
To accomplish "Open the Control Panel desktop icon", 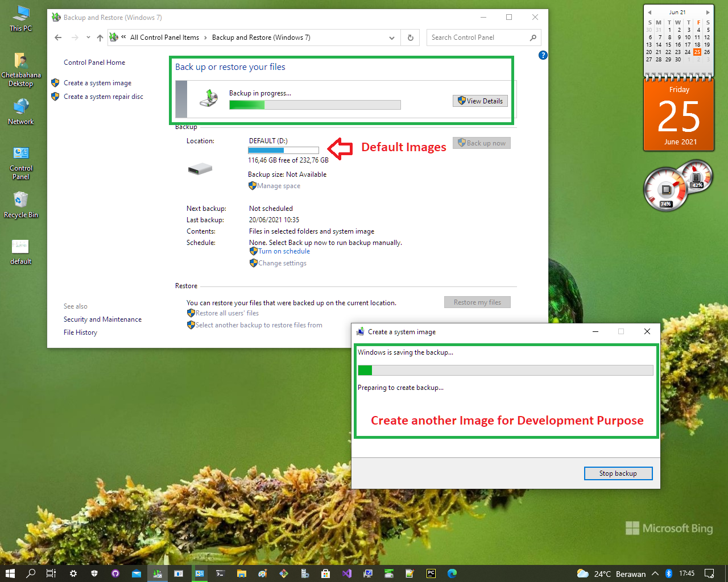I will tap(20, 163).
